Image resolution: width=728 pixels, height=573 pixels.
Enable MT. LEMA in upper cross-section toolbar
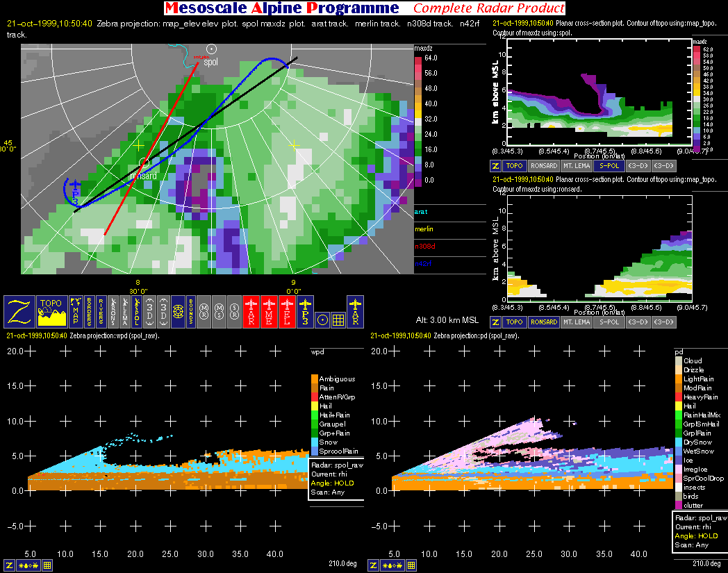(574, 167)
